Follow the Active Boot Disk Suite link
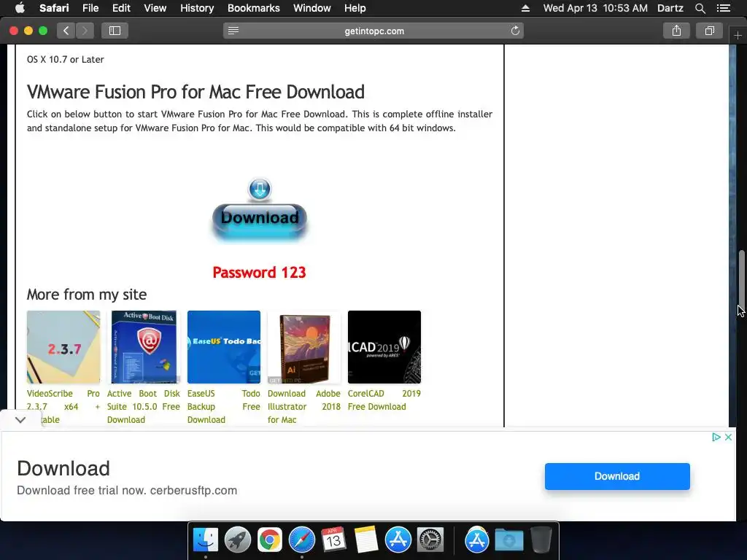The image size is (747, 560). click(x=144, y=406)
